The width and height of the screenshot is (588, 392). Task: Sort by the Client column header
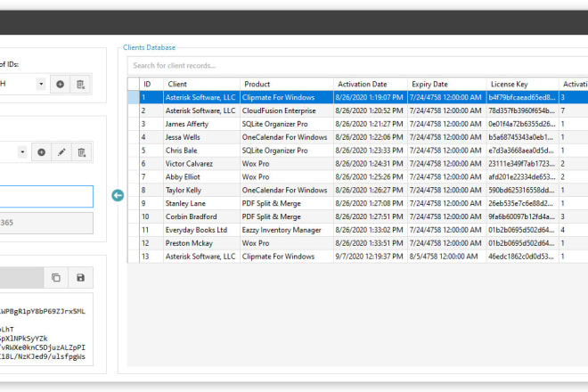tap(201, 84)
